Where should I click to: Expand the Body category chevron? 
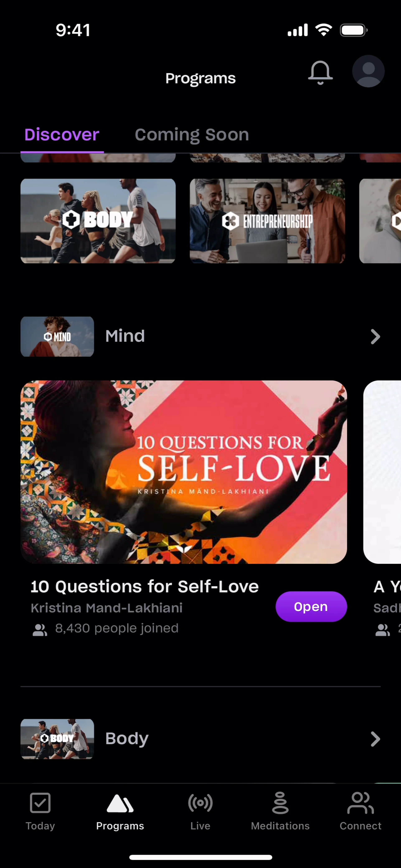coord(375,739)
